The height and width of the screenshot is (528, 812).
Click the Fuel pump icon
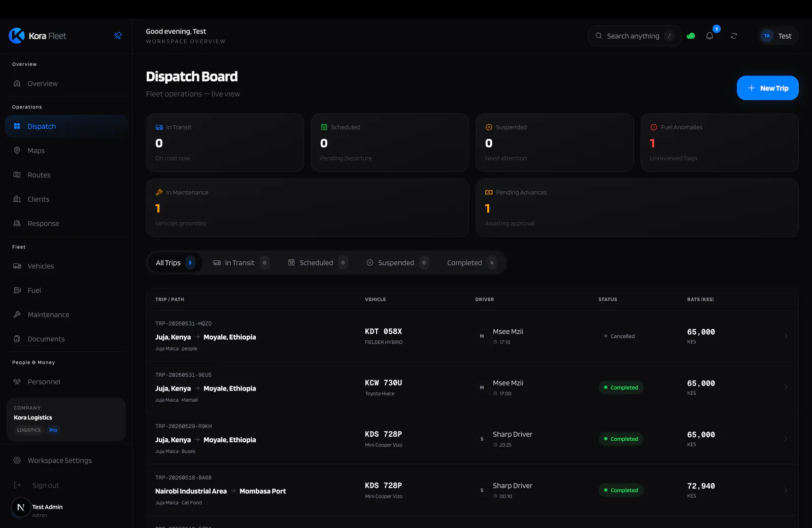(17, 291)
